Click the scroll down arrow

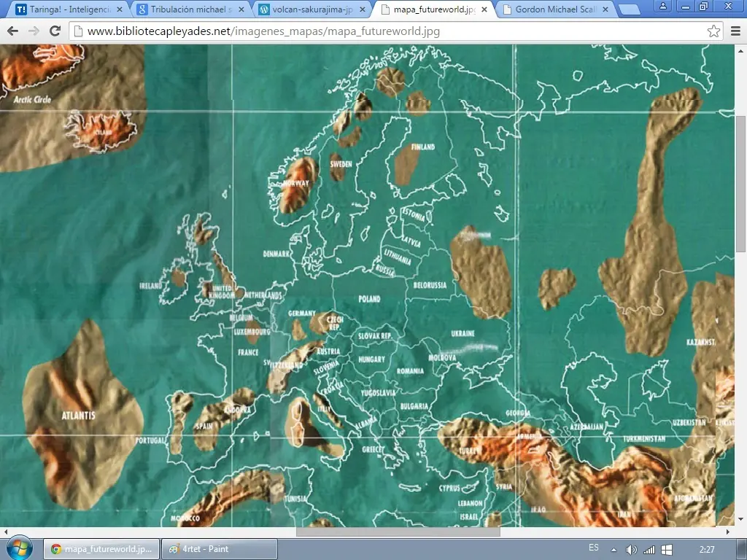pos(740,519)
